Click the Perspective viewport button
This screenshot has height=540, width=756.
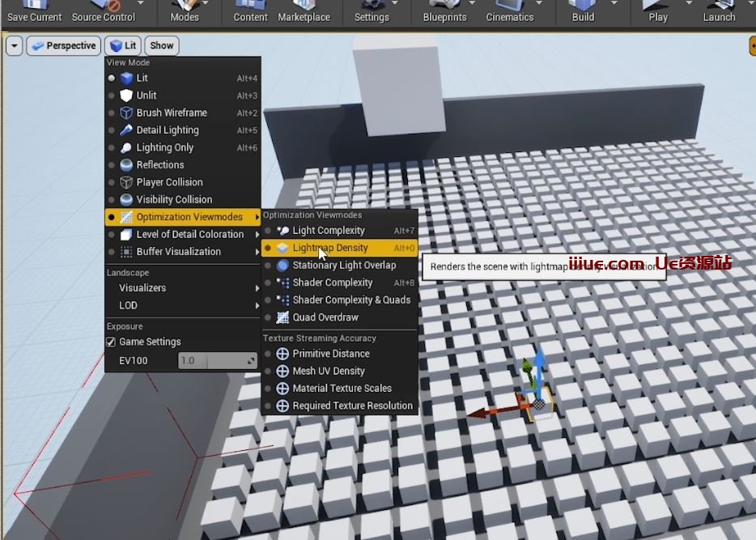tap(63, 46)
